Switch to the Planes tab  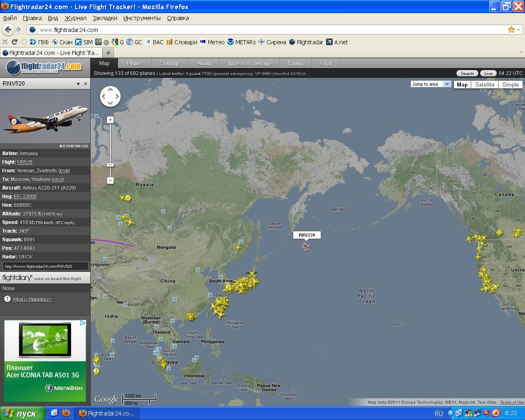(x=135, y=63)
